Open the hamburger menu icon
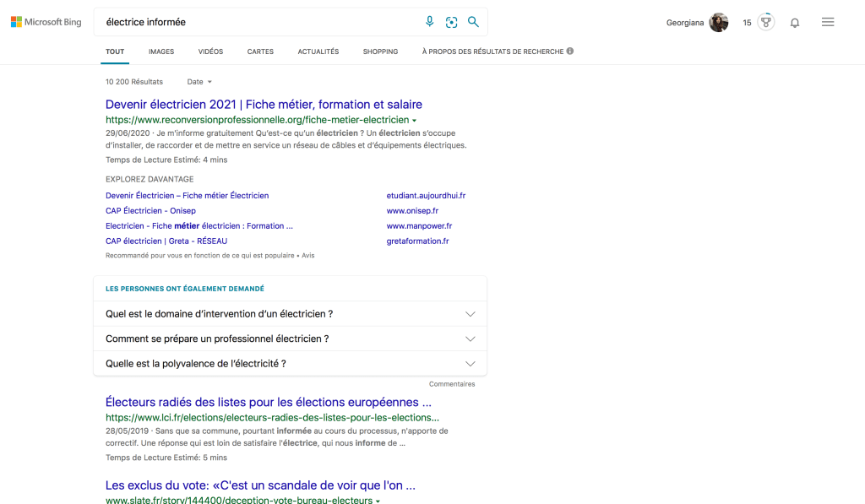 (x=828, y=22)
